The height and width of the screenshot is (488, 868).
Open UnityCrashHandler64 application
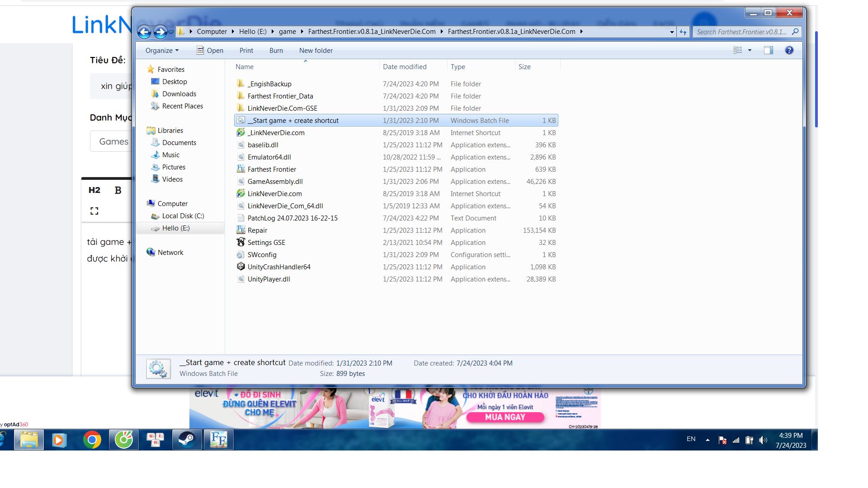coord(278,266)
